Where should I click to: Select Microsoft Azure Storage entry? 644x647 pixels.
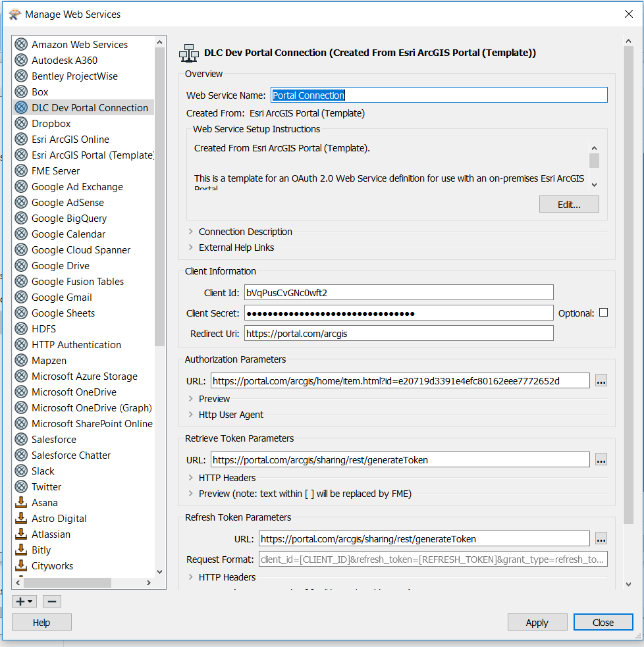[x=85, y=376]
